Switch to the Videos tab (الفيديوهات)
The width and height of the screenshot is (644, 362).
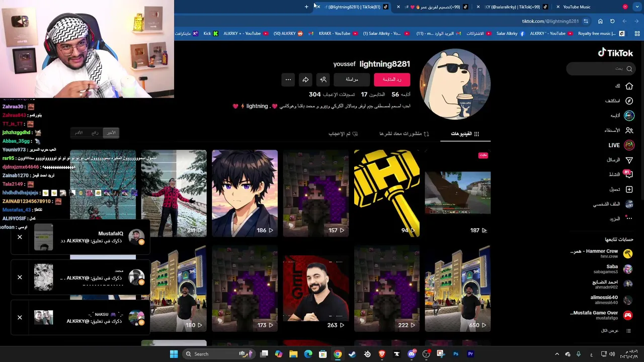coord(465,134)
